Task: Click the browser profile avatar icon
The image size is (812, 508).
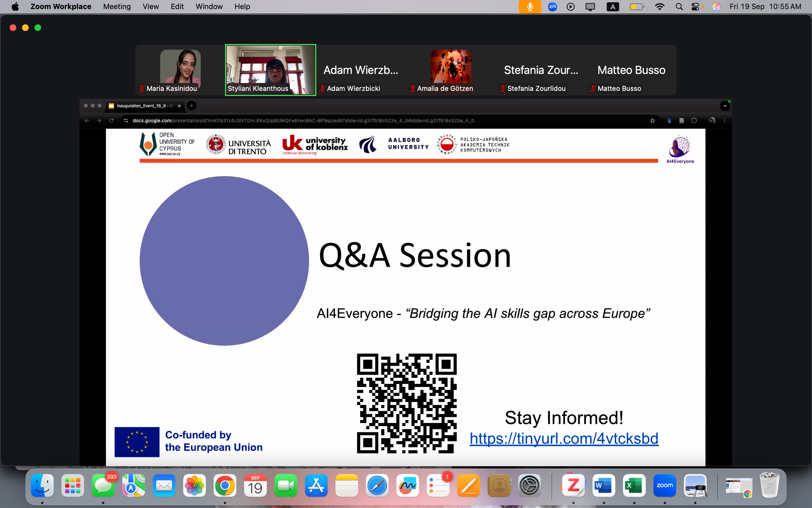Action: (712, 121)
